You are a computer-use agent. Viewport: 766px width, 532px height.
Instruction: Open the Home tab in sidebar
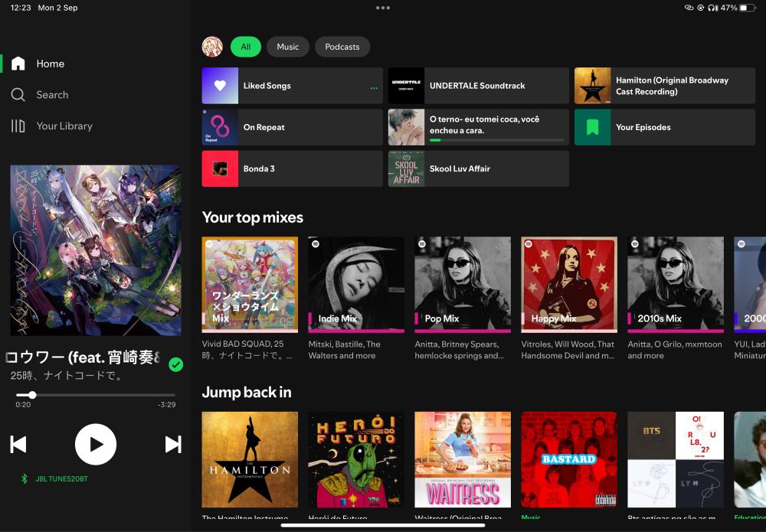pyautogui.click(x=38, y=64)
